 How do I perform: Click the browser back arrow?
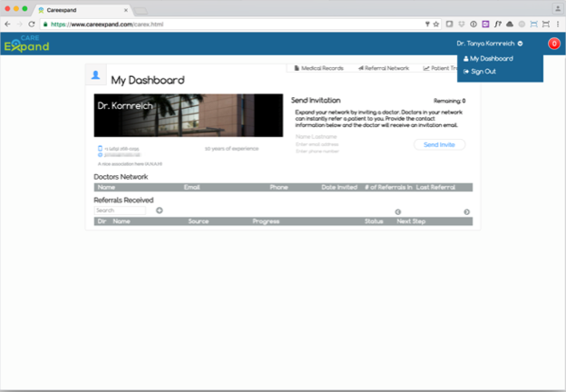[x=8, y=24]
